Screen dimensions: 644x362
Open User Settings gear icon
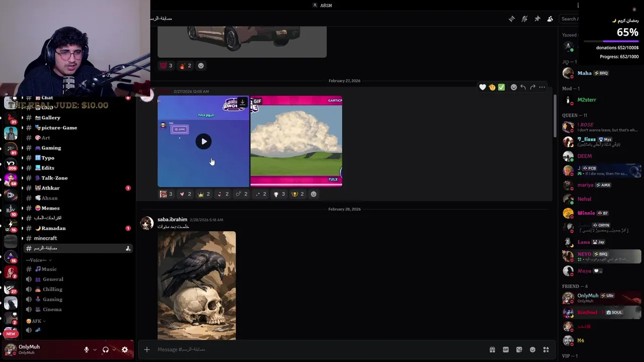[125, 349]
